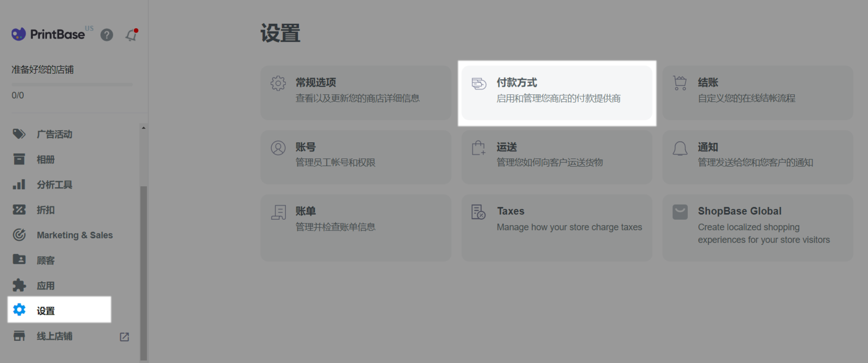This screenshot has width=868, height=363.
Task: Click 启用和管理您商店的付款提供商 description
Action: 559,98
